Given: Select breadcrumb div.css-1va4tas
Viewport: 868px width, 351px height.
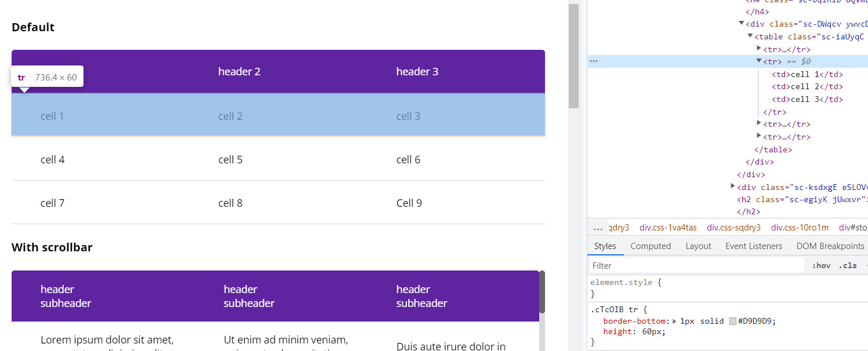Looking at the screenshot, I should point(668,228).
